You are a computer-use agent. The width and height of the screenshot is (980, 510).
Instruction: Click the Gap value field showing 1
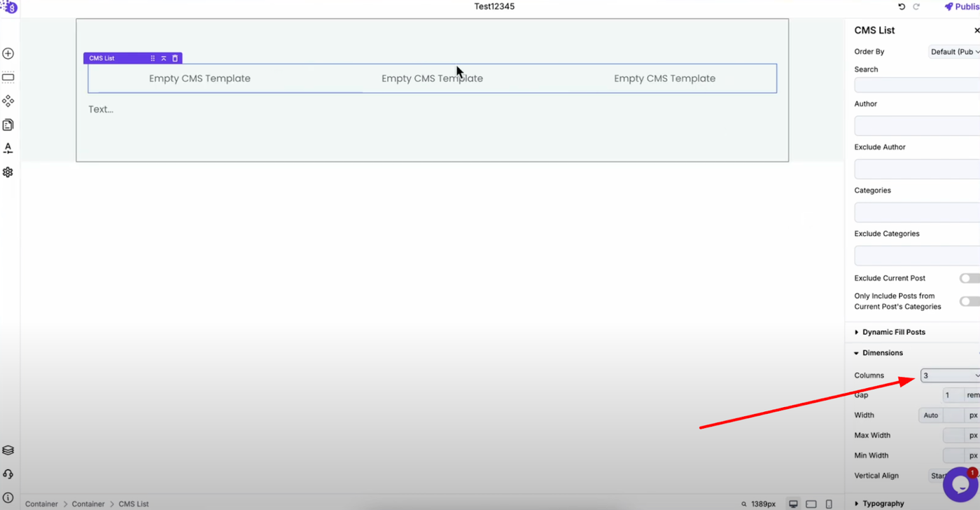tap(953, 395)
